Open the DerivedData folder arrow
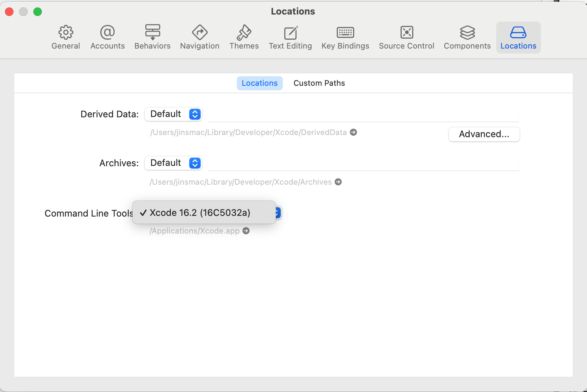 [x=353, y=132]
